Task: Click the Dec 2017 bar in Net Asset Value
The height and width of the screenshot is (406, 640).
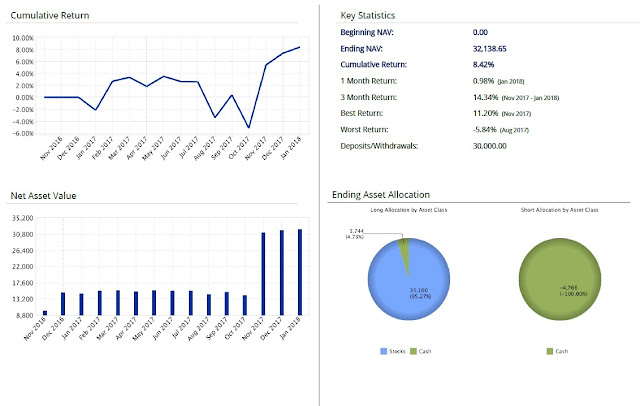Action: (282, 273)
